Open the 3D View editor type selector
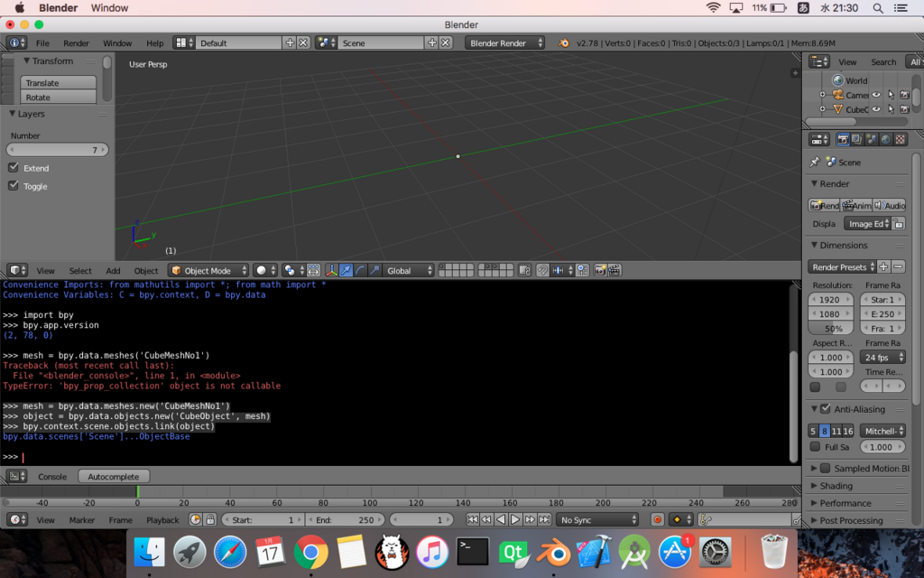The height and width of the screenshot is (578, 924). click(18, 270)
